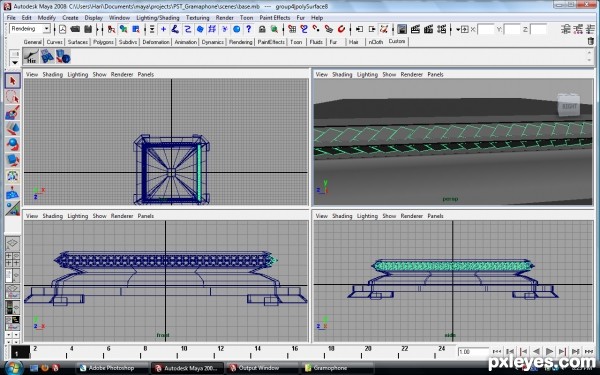This screenshot has height=375, width=600.
Task: Click IPR render clapper icon
Action: tap(428, 29)
